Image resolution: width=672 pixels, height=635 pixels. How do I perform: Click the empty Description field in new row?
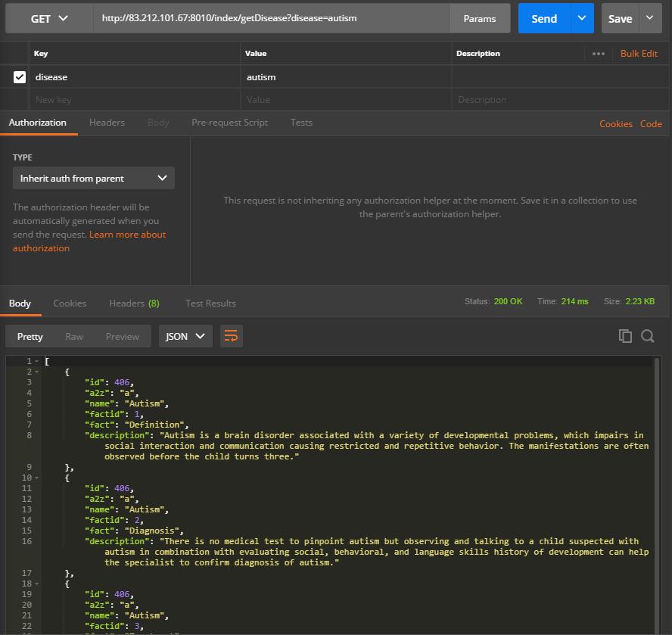(560, 99)
